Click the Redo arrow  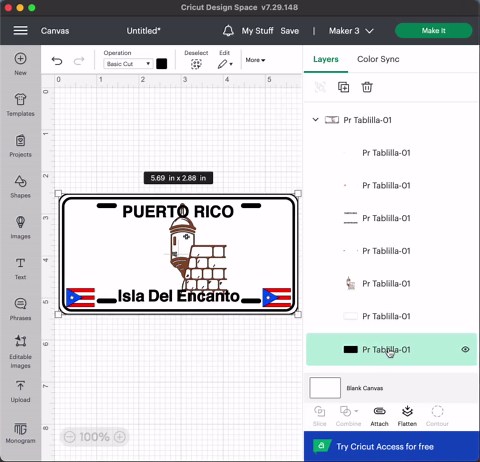[79, 61]
